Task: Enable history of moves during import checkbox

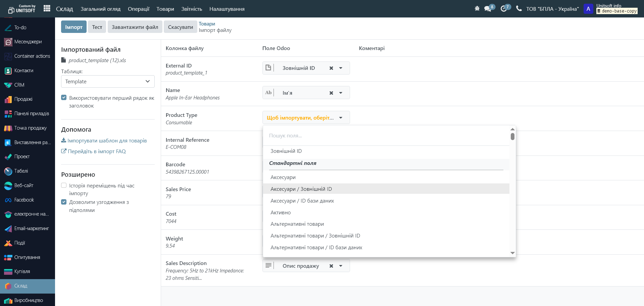Action: click(x=64, y=185)
